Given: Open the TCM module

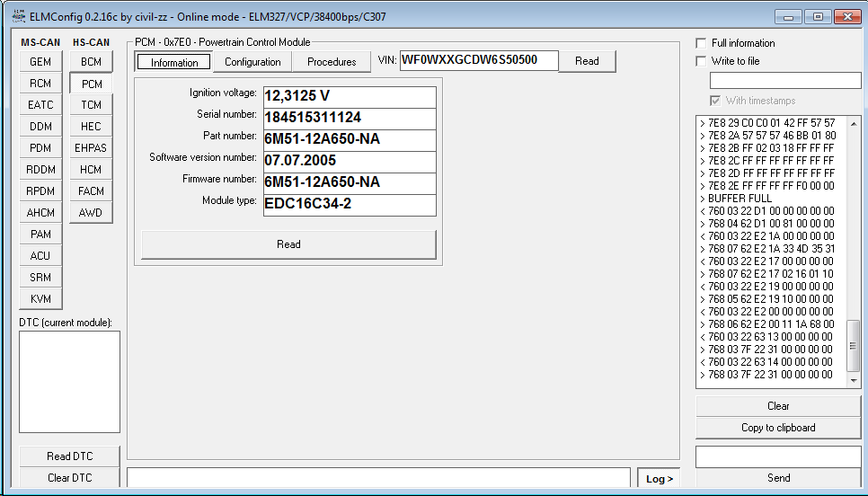Looking at the screenshot, I should [91, 105].
